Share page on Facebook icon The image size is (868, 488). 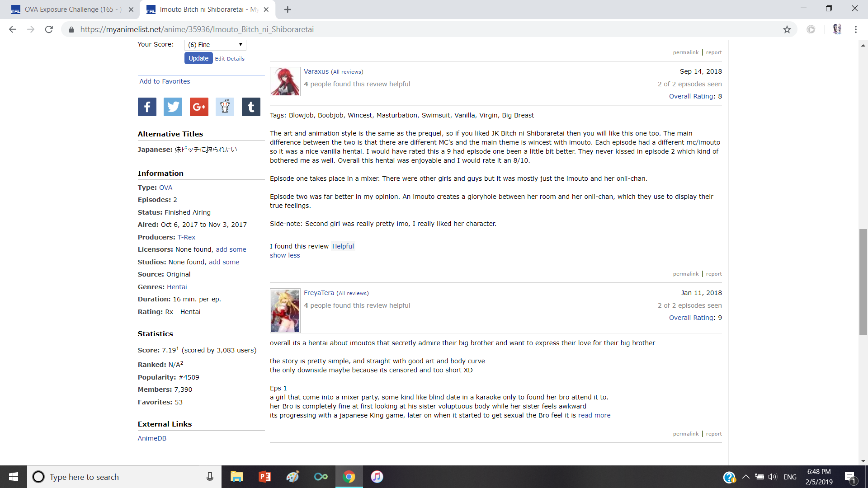147,107
